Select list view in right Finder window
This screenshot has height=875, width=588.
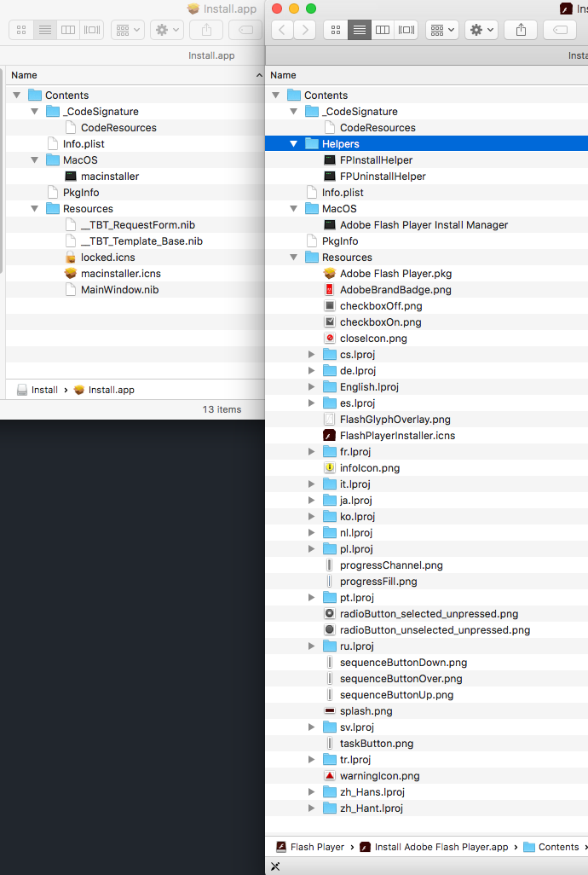(360, 30)
